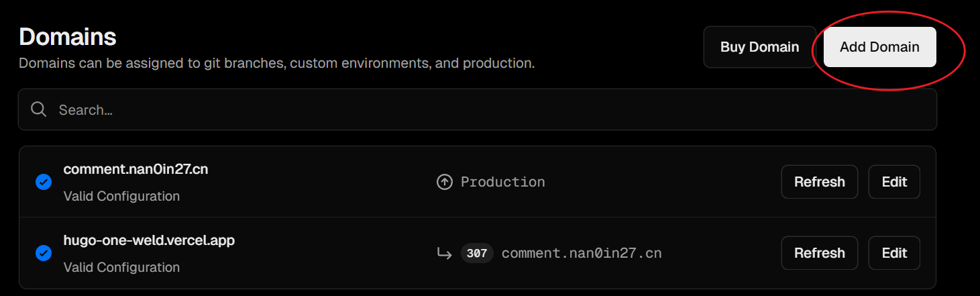This screenshot has height=296, width=980.
Task: Refresh the hugo-one-weld.vercel.app domain
Action: click(819, 253)
